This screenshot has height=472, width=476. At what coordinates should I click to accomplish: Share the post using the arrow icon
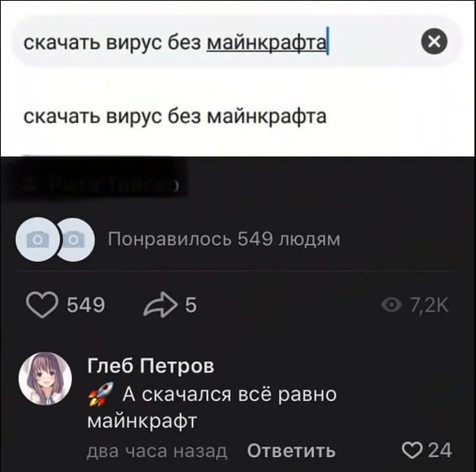(160, 305)
